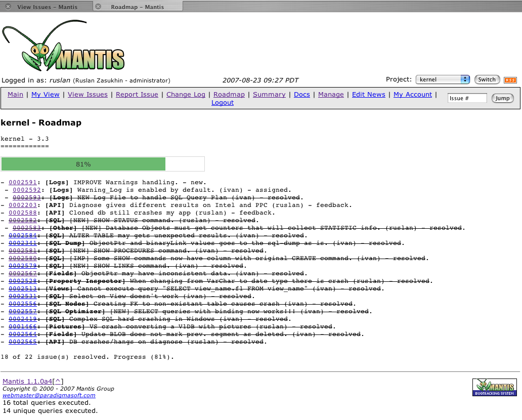
Task: Click the Jump button
Action: [x=502, y=98]
